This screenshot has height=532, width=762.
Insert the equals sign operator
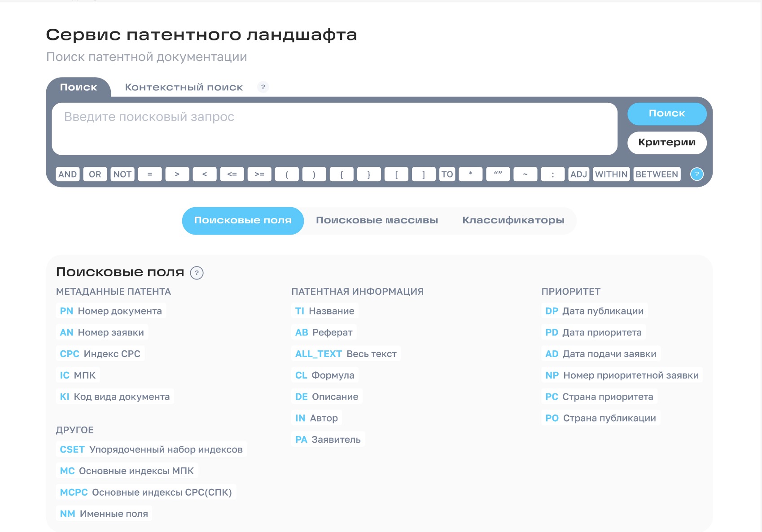tap(150, 174)
